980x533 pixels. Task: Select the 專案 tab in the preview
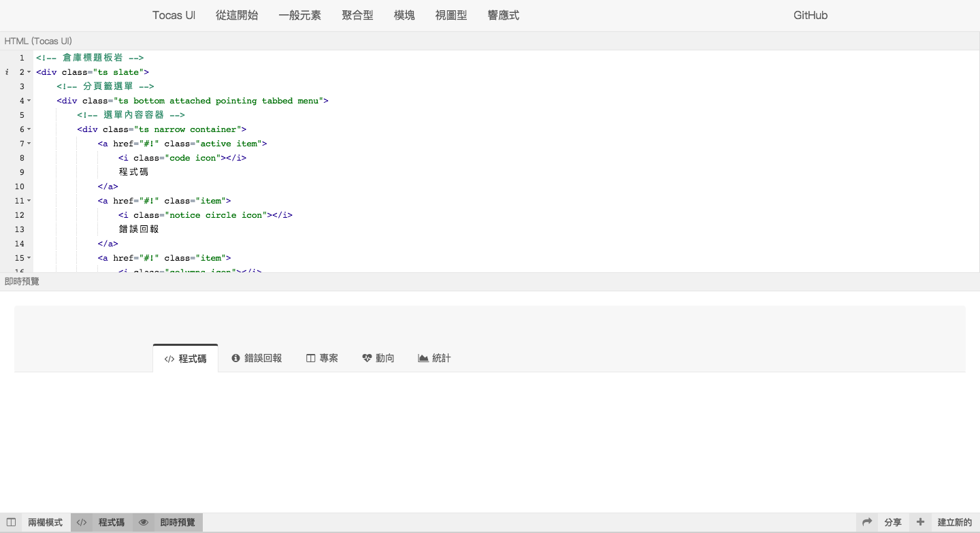coord(322,358)
